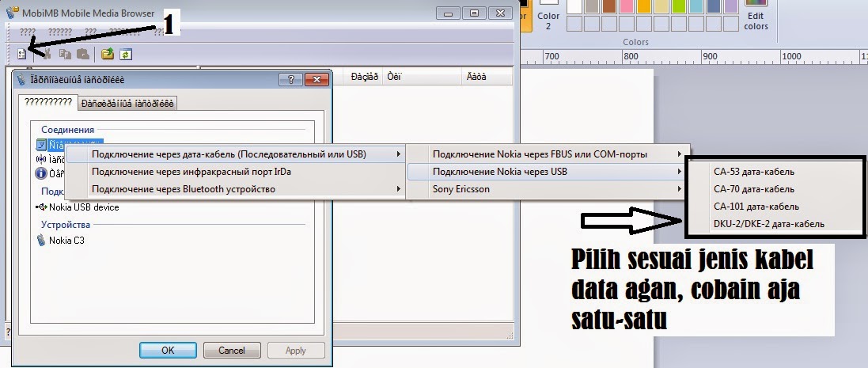
Task: Open Подключение Nokia через FBUS или COM-порты
Action: tap(548, 154)
